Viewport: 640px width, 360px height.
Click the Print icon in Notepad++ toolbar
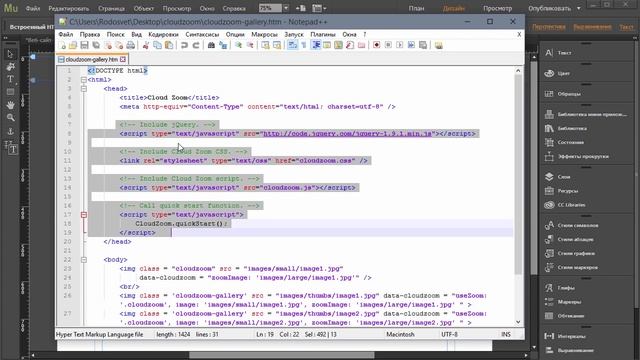(131, 45)
